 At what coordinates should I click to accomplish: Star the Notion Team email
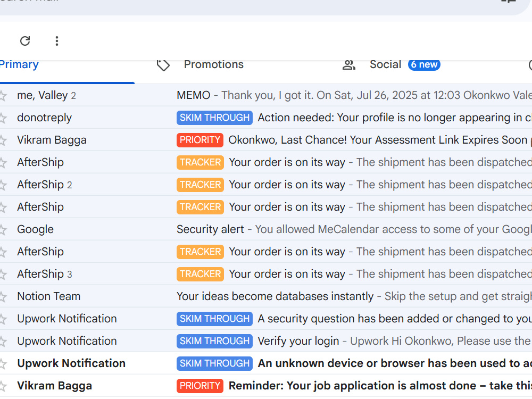[x=3, y=297]
